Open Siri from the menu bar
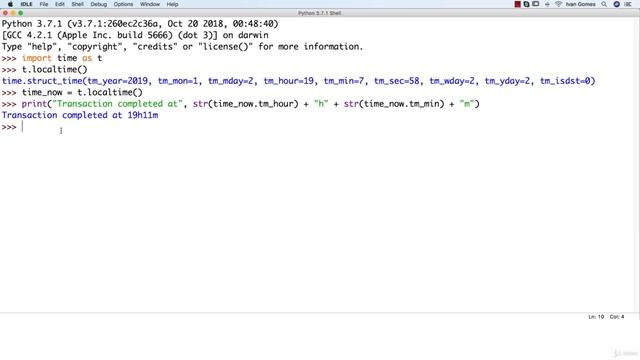This screenshot has width=640, height=360. point(617,4)
